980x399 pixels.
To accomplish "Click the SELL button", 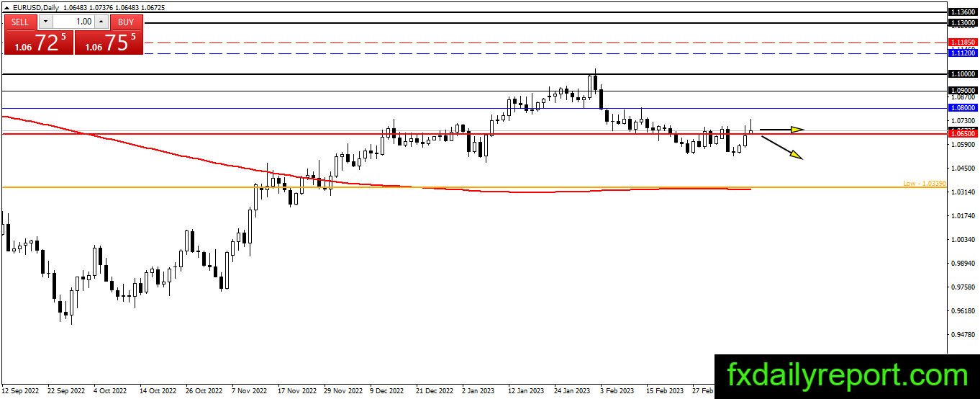I will pos(20,22).
